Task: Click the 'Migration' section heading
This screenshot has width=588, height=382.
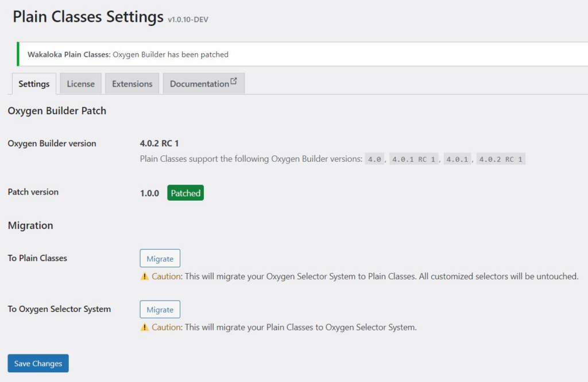Action: (x=30, y=225)
